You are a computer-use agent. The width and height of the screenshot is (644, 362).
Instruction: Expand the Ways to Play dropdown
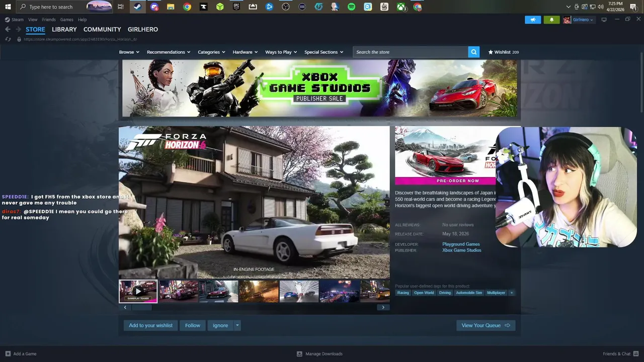coord(281,52)
